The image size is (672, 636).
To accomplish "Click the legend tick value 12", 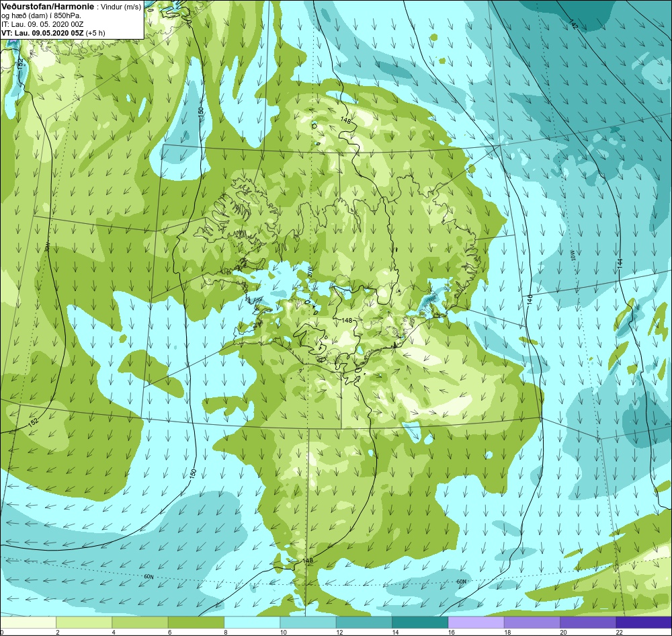I will pos(339,632).
